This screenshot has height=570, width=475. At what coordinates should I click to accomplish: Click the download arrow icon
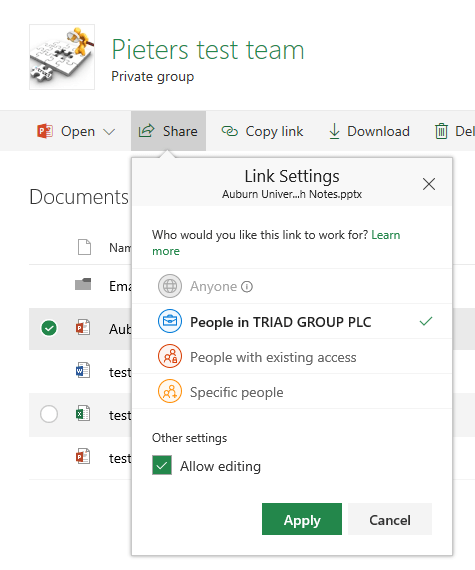[334, 131]
